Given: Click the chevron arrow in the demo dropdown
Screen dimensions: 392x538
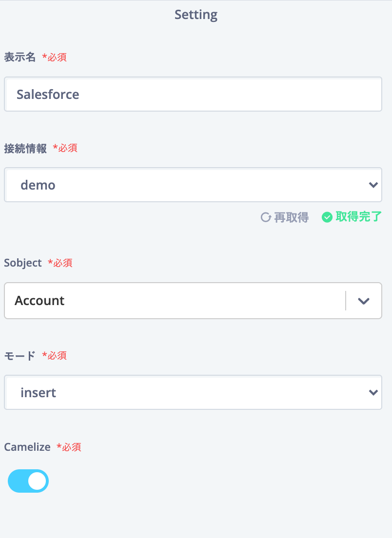Looking at the screenshot, I should click(x=373, y=185).
